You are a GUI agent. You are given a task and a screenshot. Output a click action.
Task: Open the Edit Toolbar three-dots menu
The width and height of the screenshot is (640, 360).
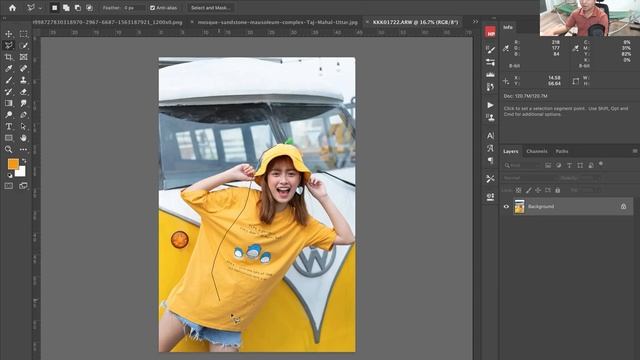23,149
